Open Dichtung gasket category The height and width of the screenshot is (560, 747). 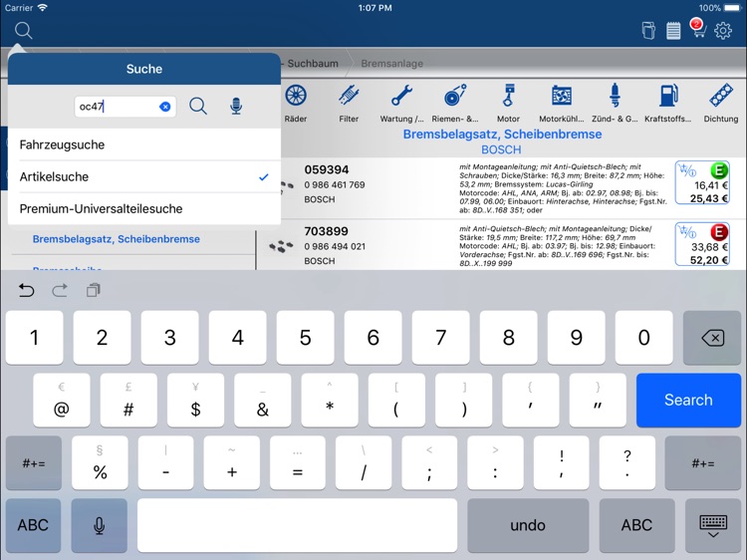coord(721,104)
